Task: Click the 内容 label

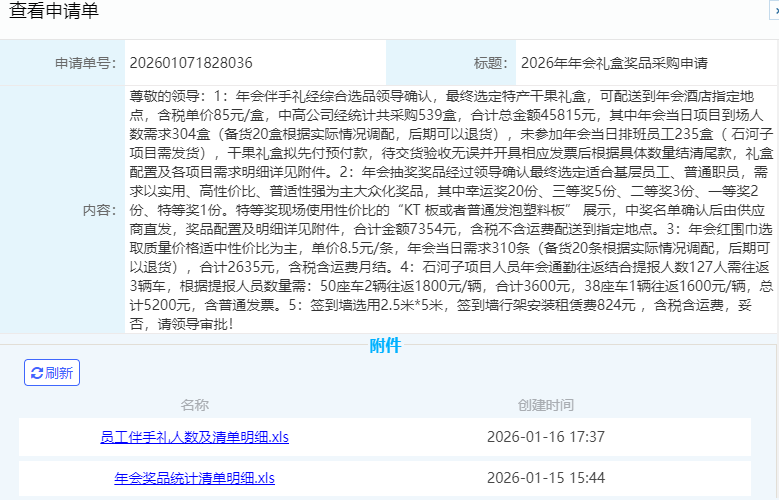Action: pyautogui.click(x=100, y=211)
